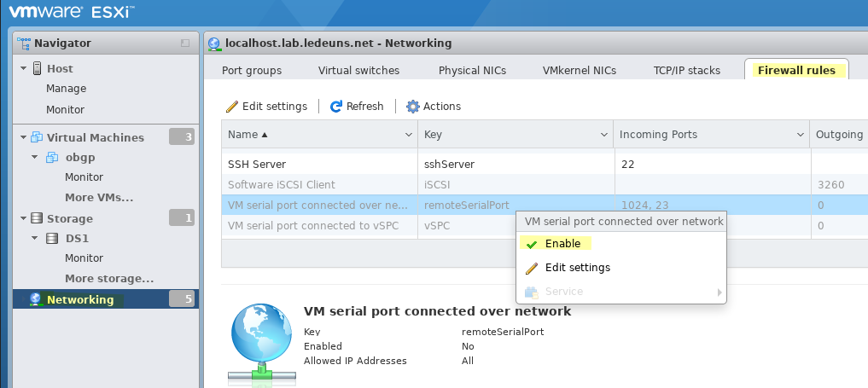The width and height of the screenshot is (868, 388).
Task: Open Host Monitor in Navigator
Action: point(66,109)
